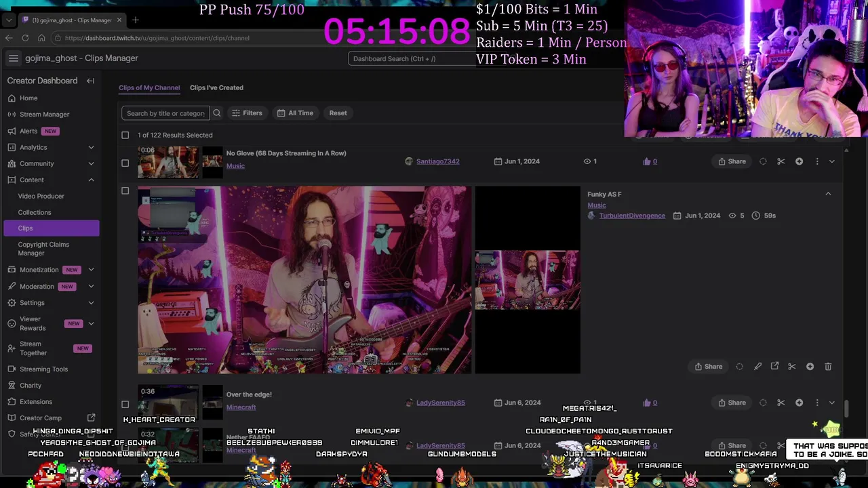The width and height of the screenshot is (868, 488).
Task: Reload the browser page
Action: [x=25, y=38]
